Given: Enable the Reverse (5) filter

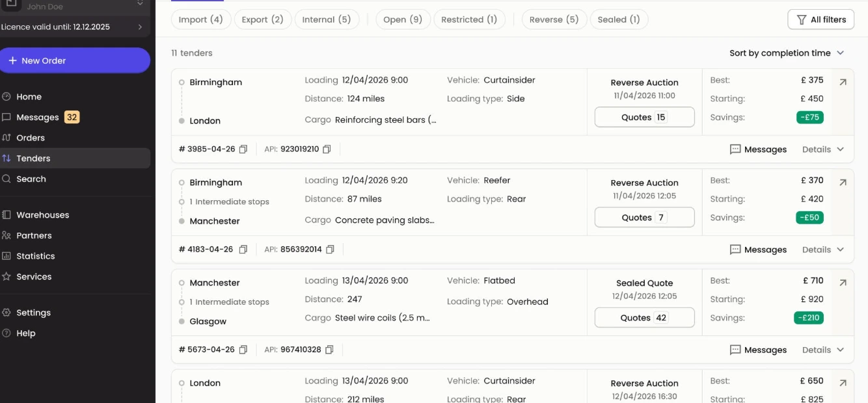Looking at the screenshot, I should tap(554, 19).
